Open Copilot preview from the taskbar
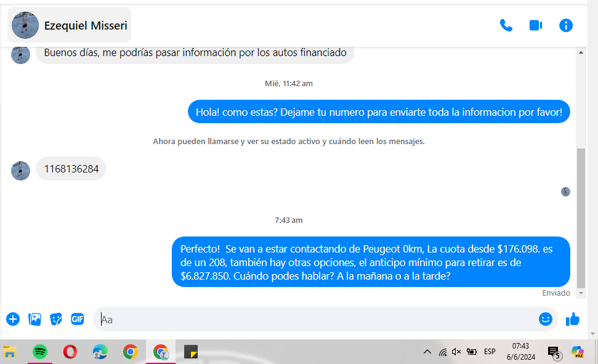The height and width of the screenshot is (364, 598). click(x=578, y=352)
